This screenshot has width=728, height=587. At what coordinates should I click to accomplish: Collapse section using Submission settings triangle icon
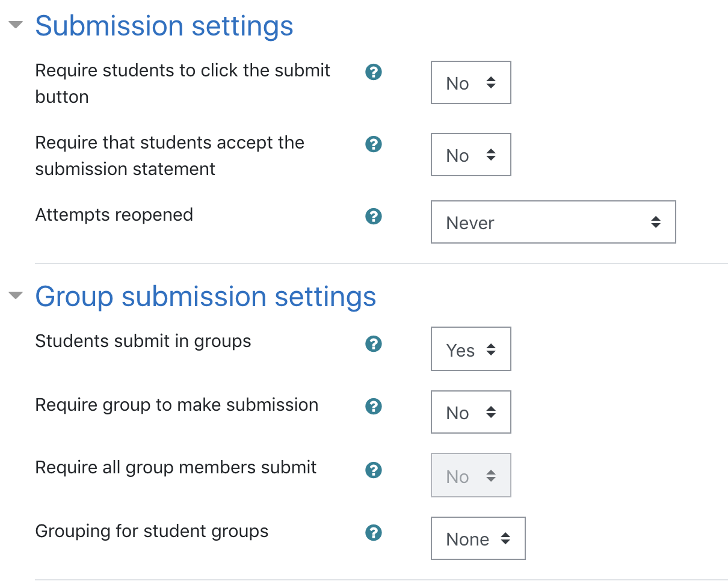16,25
